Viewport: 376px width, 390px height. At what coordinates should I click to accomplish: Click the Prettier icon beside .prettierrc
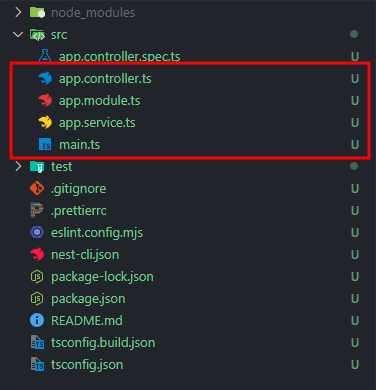(37, 210)
